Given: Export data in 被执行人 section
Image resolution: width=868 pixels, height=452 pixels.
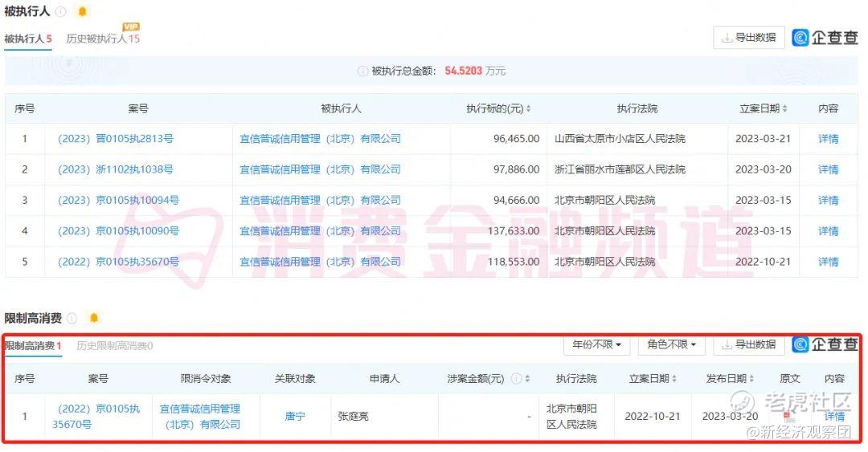Looking at the screenshot, I should tap(749, 38).
